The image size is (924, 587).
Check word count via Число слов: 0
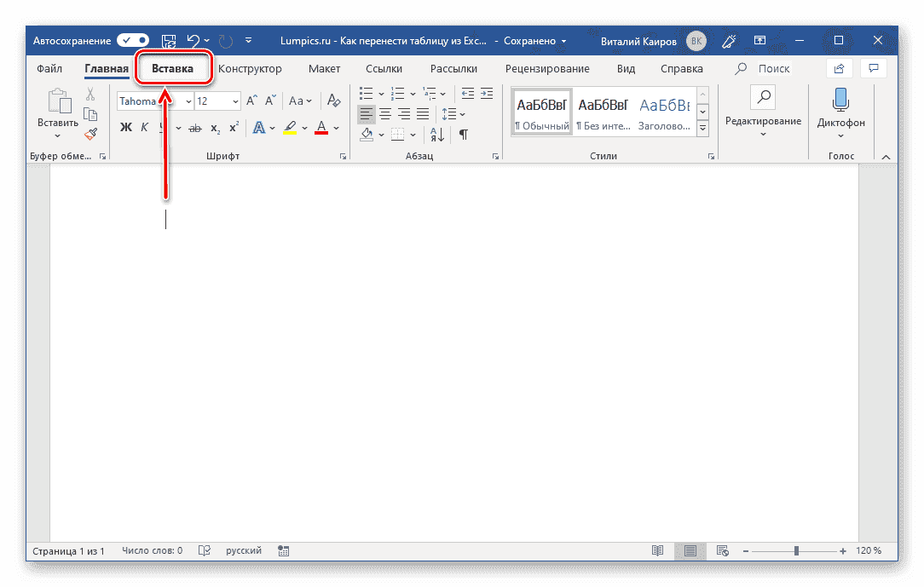click(x=152, y=550)
